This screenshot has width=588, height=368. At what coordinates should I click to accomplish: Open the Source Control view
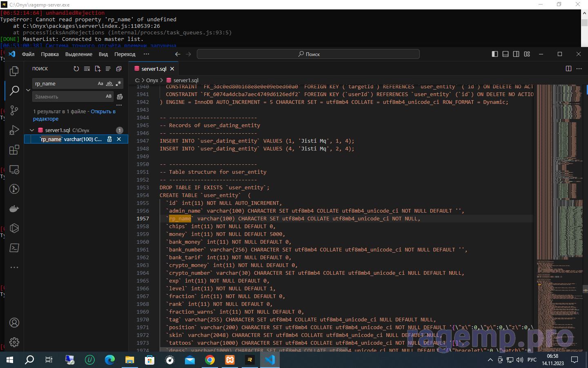click(x=14, y=110)
